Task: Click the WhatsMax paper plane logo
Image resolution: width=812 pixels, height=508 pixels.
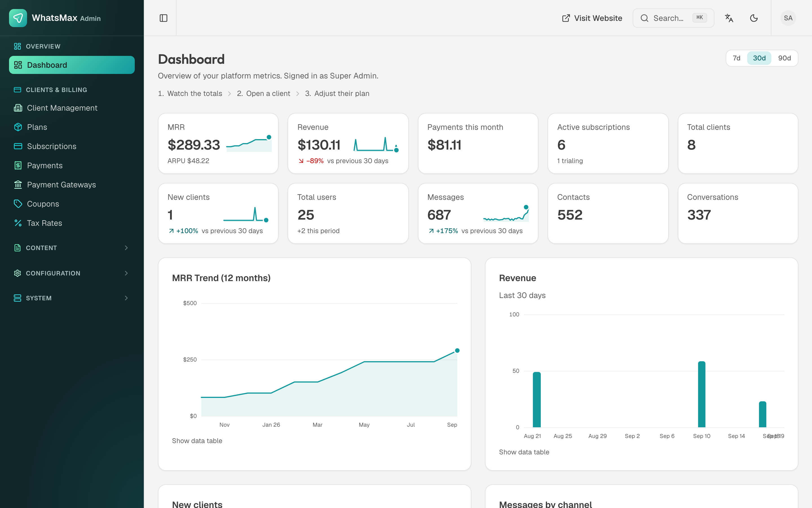Action: pyautogui.click(x=18, y=18)
